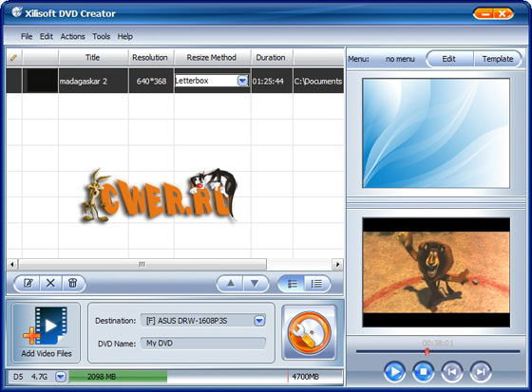The image size is (532, 392).
Task: Click the edit video pencil icon button
Action: [x=28, y=283]
